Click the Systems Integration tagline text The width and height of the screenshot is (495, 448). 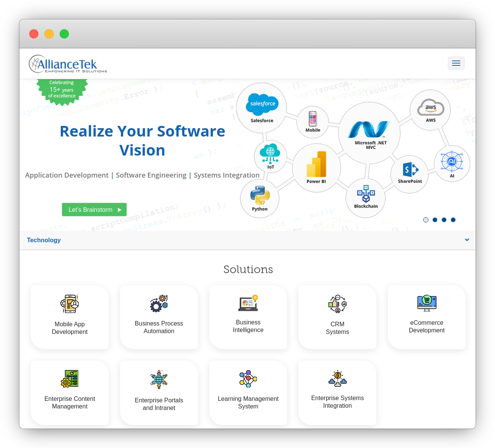coord(227,175)
